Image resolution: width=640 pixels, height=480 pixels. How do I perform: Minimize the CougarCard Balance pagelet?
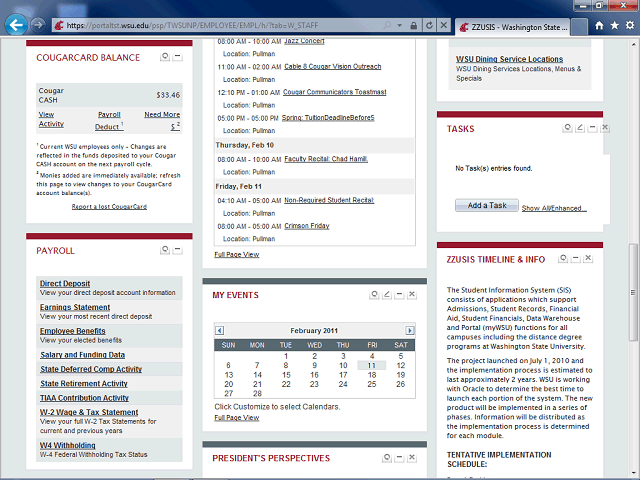[x=178, y=56]
